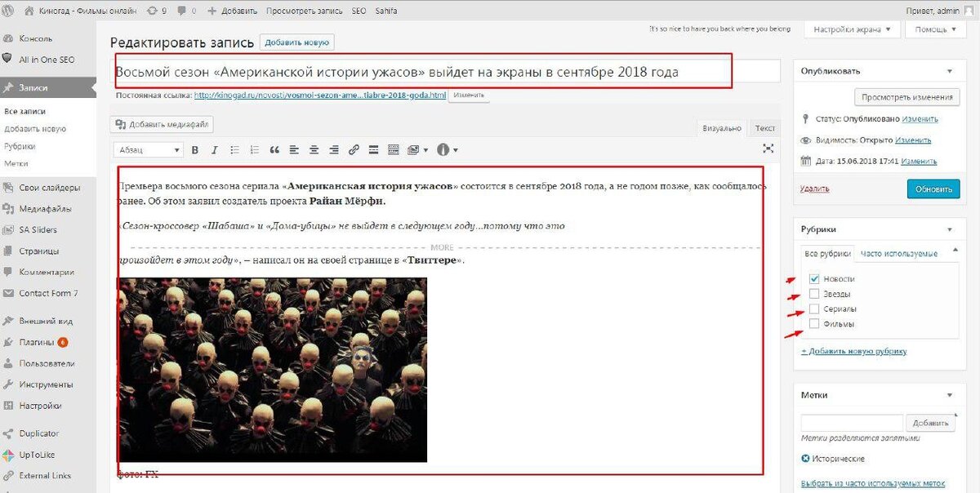Enable distraction-free fullscreen mode
Screen dimensions: 980x493
click(768, 149)
